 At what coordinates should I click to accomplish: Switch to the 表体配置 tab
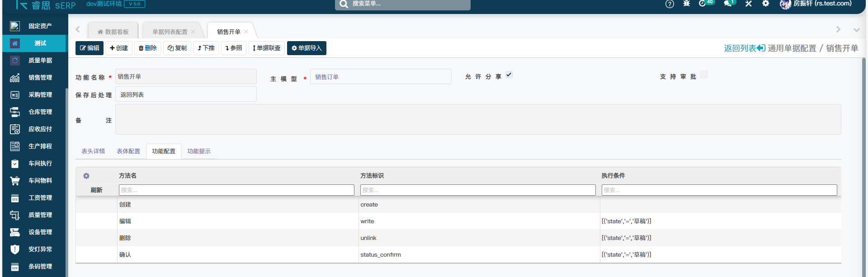coord(128,151)
